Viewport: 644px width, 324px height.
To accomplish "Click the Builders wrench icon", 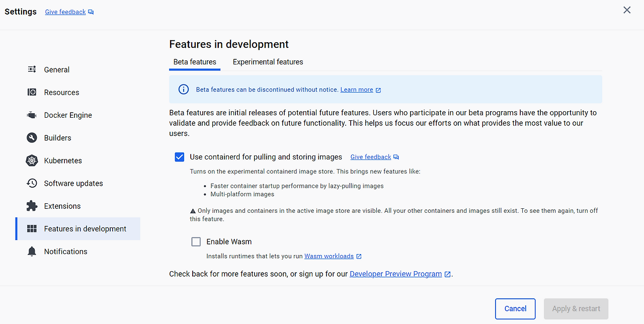I will [32, 138].
